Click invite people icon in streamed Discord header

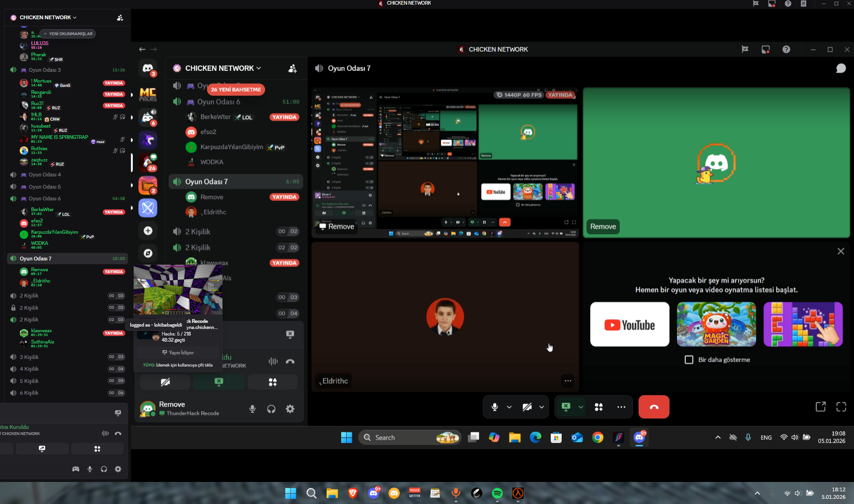pyautogui.click(x=292, y=69)
